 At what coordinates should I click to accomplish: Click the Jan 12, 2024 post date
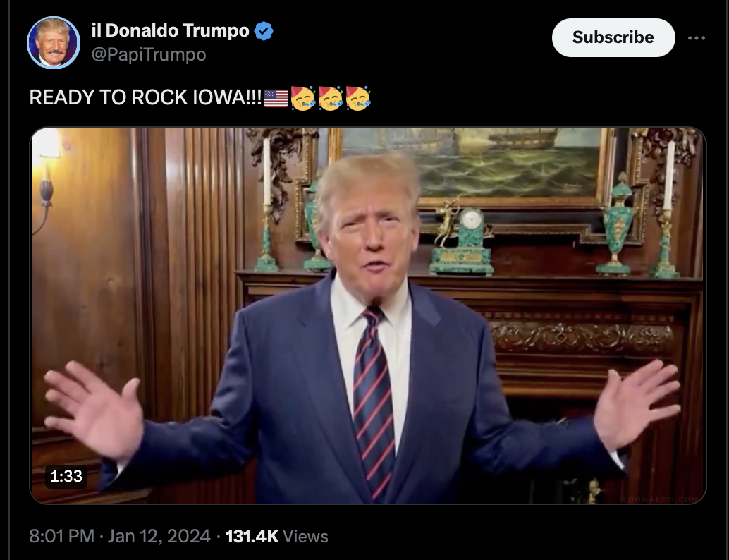point(159,536)
